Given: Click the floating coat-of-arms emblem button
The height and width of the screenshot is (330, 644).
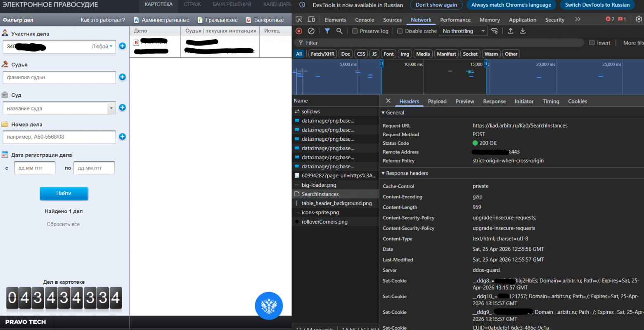Looking at the screenshot, I should [269, 306].
